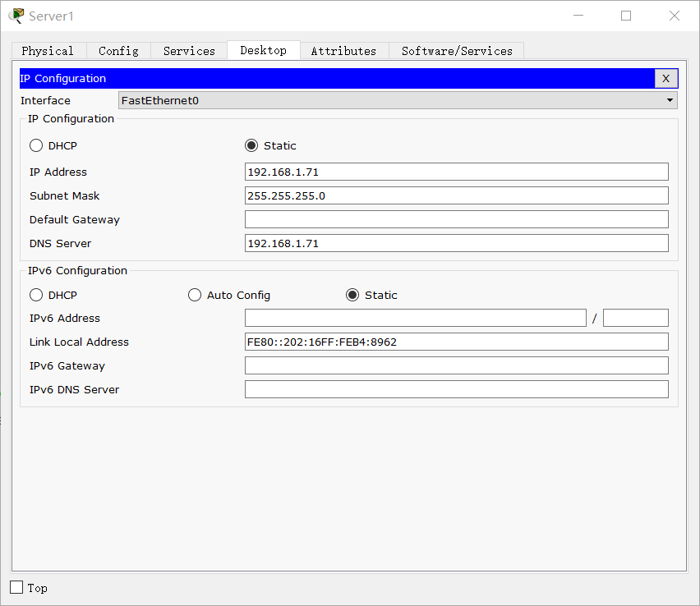This screenshot has height=606, width=700.
Task: Expand the Interface FastEthernet0 dropdown
Action: (x=398, y=100)
